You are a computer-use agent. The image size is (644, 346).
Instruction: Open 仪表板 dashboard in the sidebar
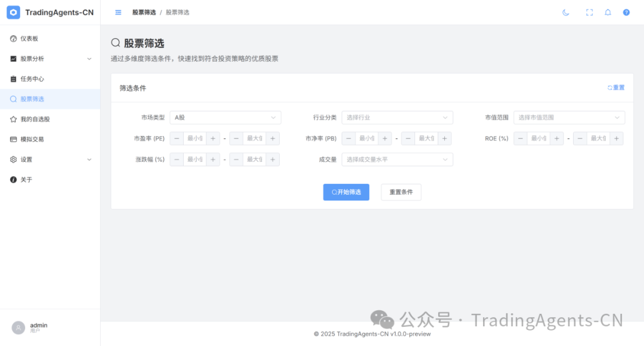click(x=29, y=39)
